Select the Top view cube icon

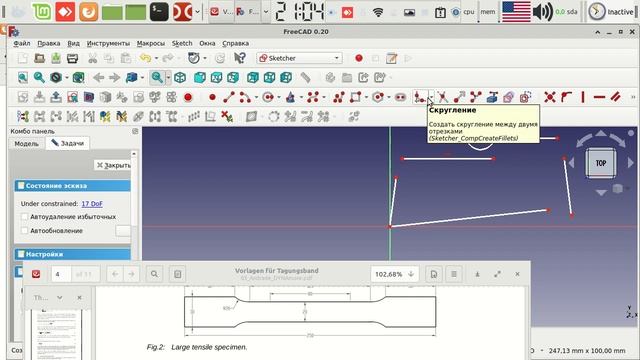click(216, 78)
